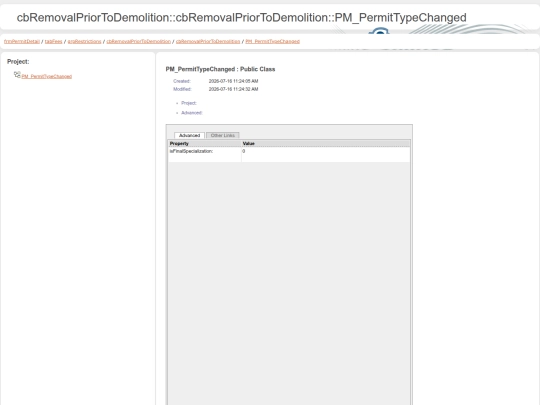
Task: Click the Created timestamp value
Action: 233,81
